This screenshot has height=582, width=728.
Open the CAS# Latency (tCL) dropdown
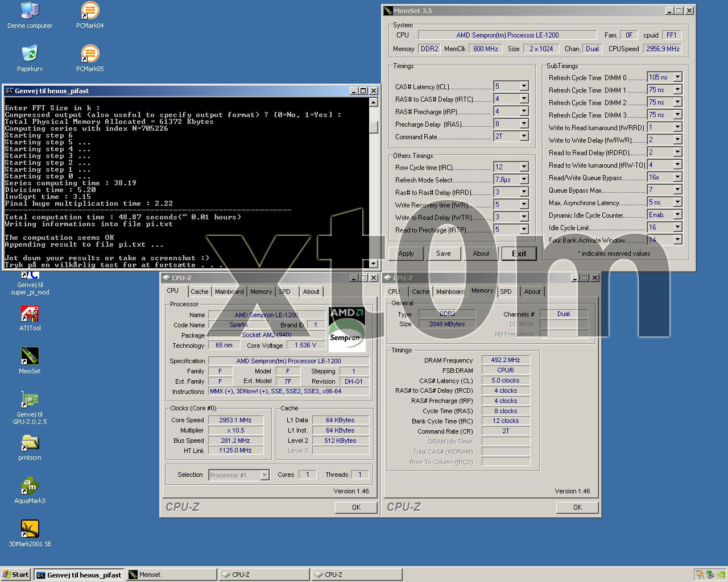tap(524, 86)
